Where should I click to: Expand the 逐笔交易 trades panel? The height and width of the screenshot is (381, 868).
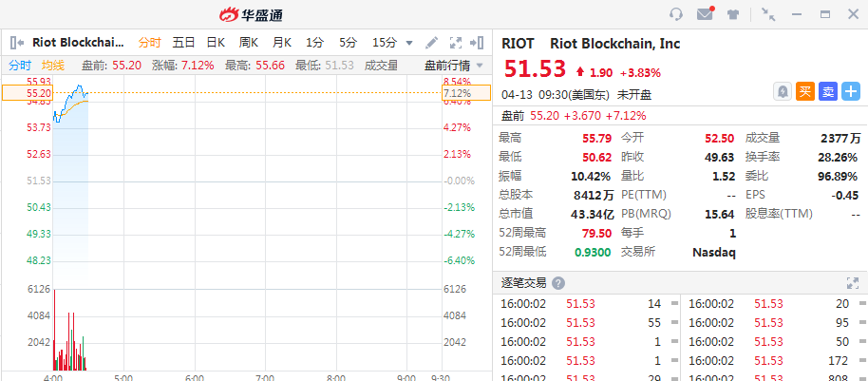click(x=852, y=283)
